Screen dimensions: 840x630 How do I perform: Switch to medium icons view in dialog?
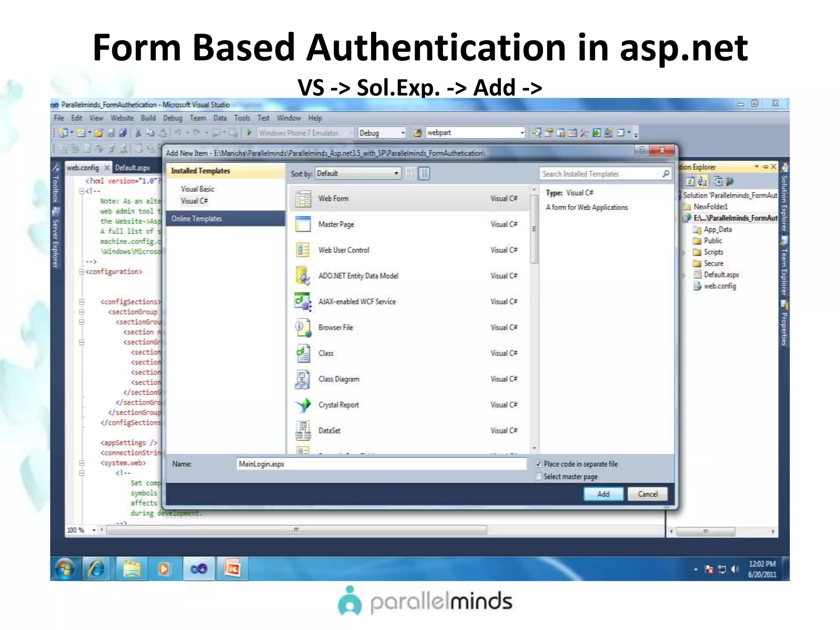pyautogui.click(x=424, y=174)
